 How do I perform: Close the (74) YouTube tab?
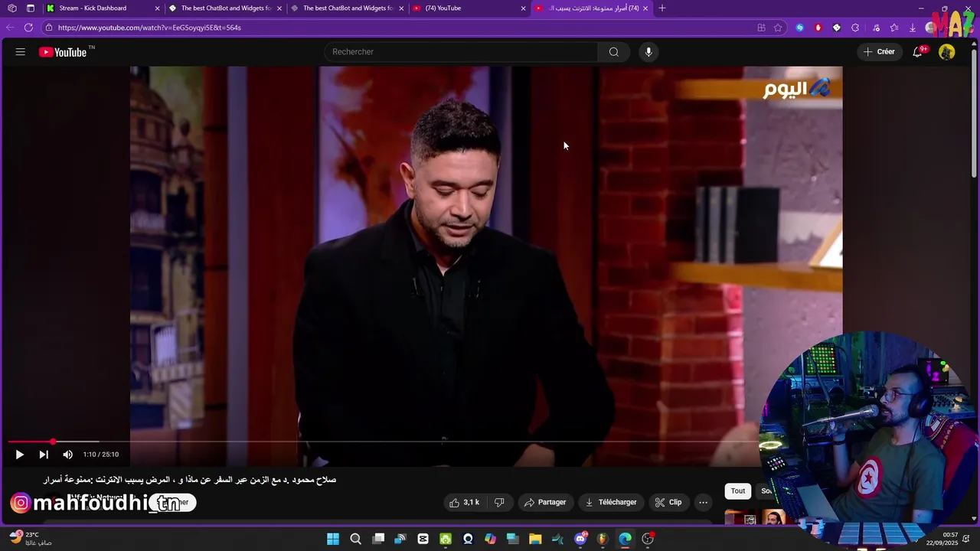(x=523, y=8)
